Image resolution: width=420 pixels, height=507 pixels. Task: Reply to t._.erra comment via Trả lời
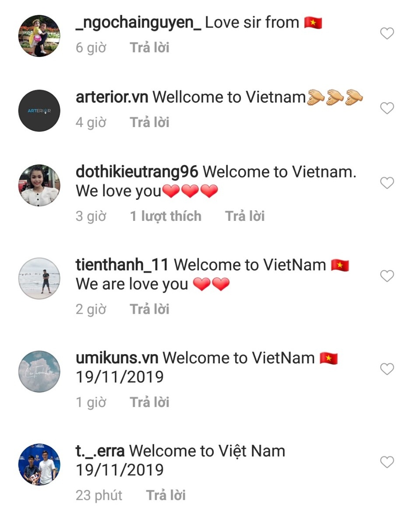click(x=166, y=495)
